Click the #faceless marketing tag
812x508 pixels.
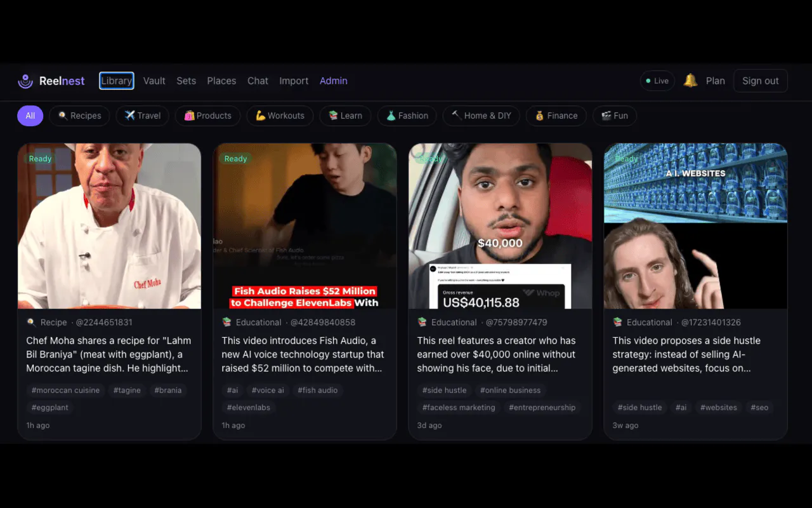[459, 408]
